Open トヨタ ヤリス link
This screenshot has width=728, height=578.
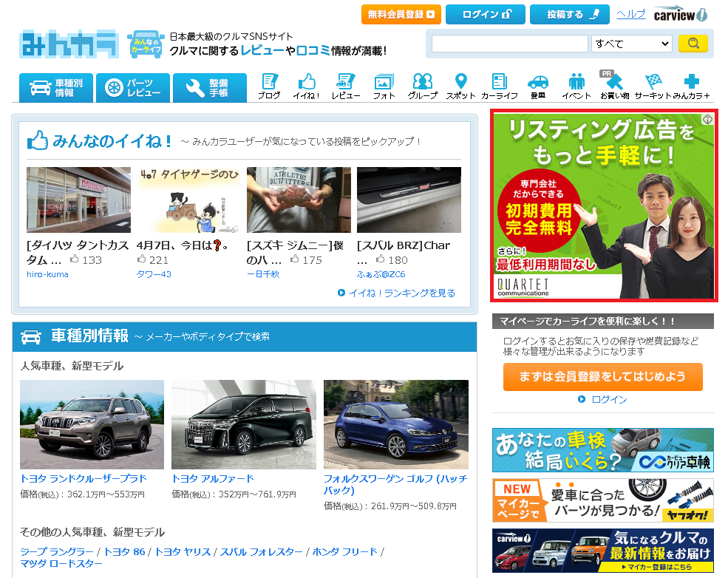point(183,552)
